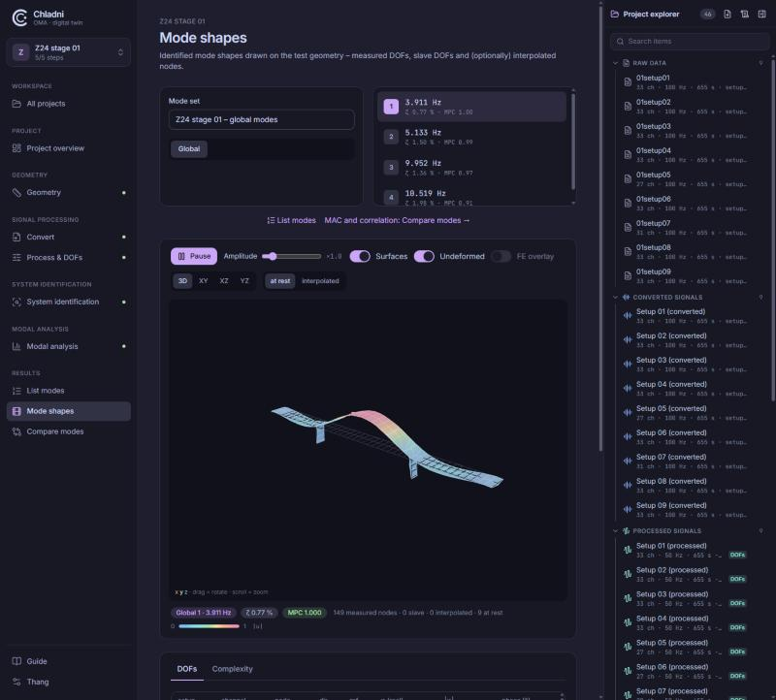Toggle the Surfaces switch
This screenshot has width=776, height=700.
360,256
